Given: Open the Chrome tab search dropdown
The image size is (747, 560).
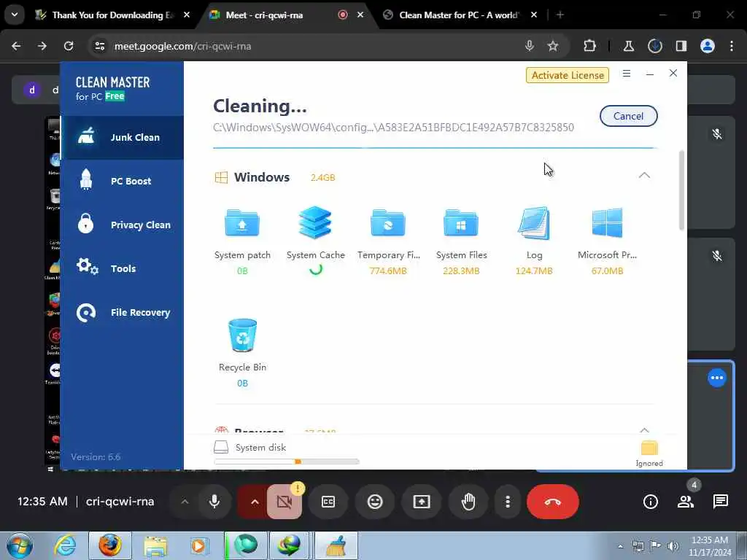Looking at the screenshot, I should (15, 15).
